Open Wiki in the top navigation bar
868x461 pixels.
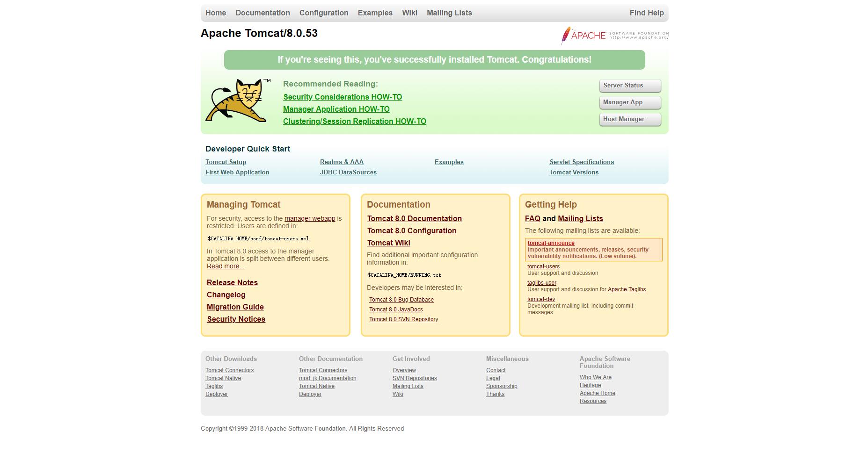click(409, 13)
